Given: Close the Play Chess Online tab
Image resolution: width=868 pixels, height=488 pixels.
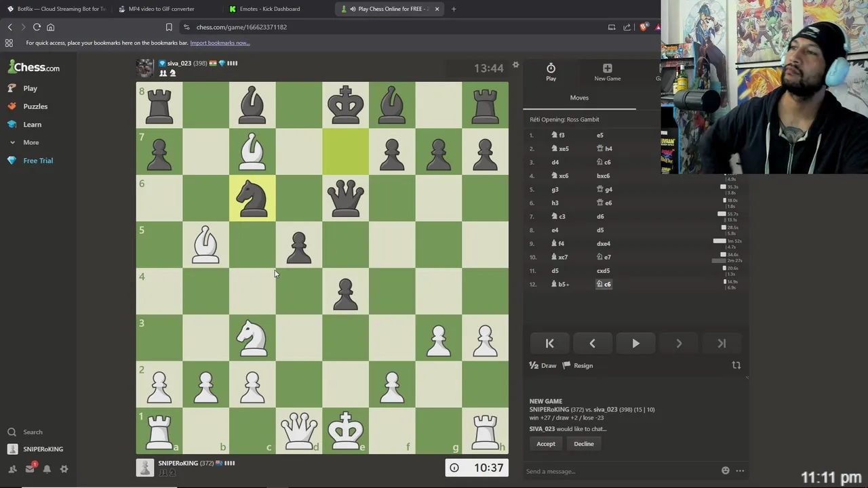Looking at the screenshot, I should tap(437, 9).
